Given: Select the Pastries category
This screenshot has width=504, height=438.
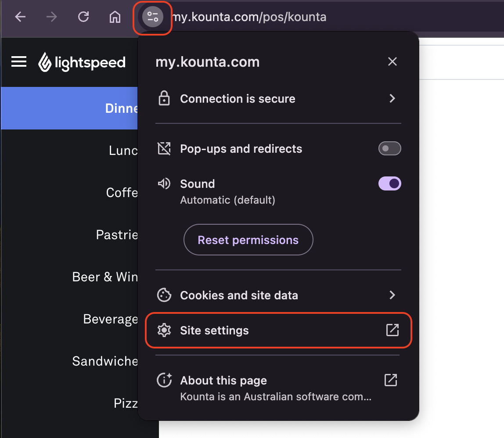Looking at the screenshot, I should click(x=69, y=235).
